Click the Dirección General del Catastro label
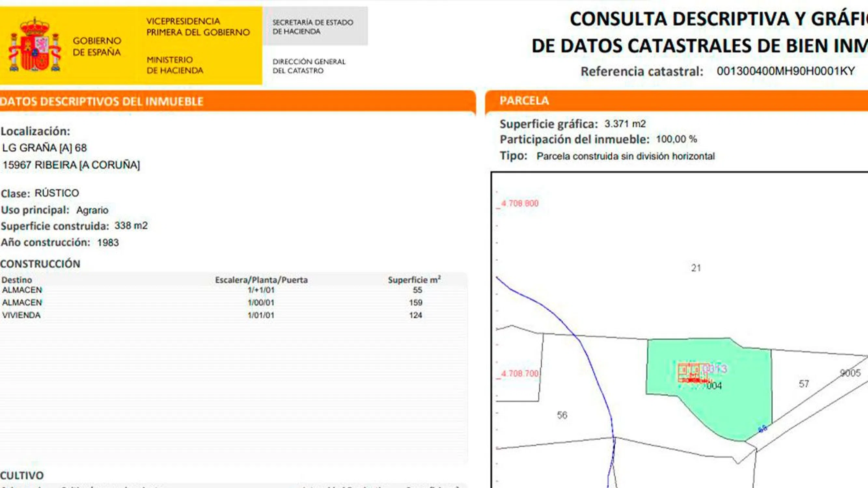Image resolution: width=868 pixels, height=488 pixels. click(309, 66)
